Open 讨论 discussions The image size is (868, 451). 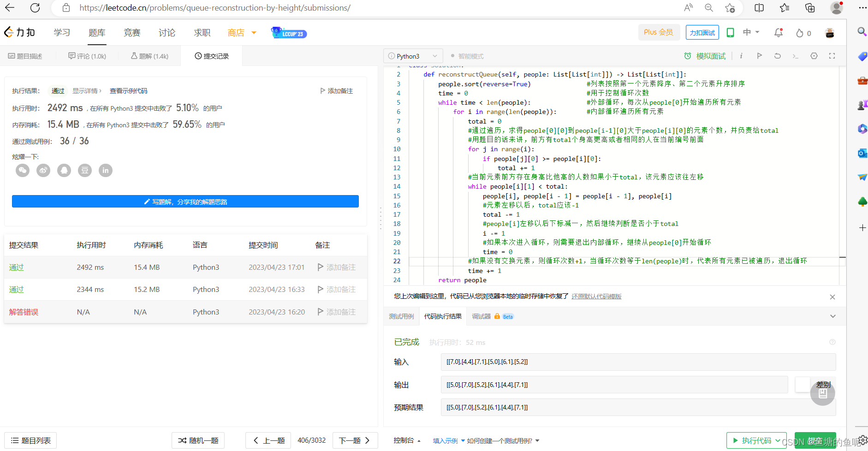[167, 33]
